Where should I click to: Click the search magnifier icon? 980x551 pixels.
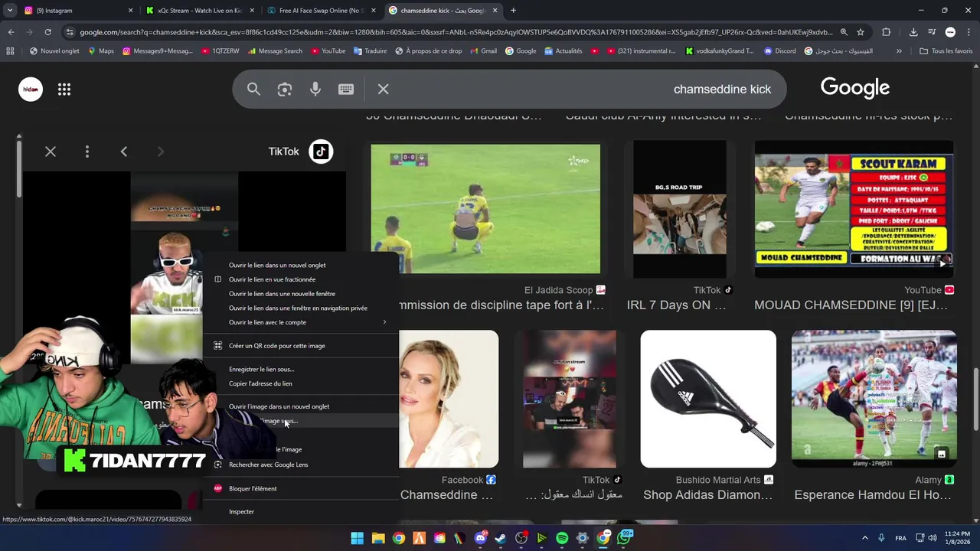click(x=253, y=90)
